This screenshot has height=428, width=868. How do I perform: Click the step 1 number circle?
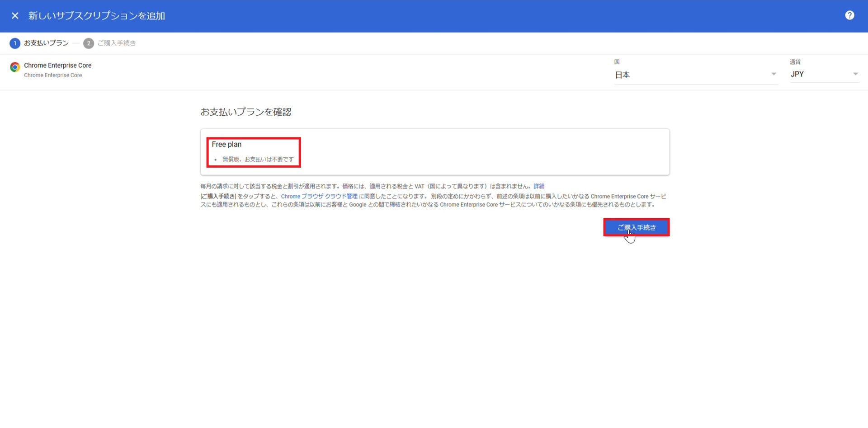[15, 43]
